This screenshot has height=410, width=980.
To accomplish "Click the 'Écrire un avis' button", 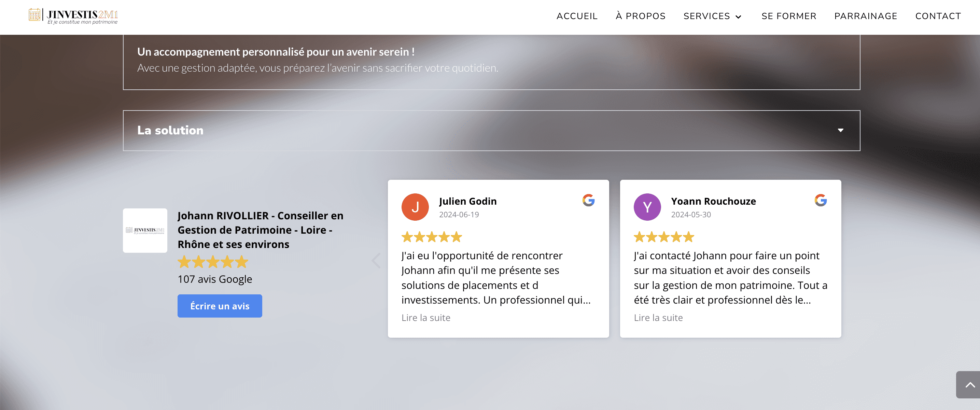I will pyautogui.click(x=219, y=306).
